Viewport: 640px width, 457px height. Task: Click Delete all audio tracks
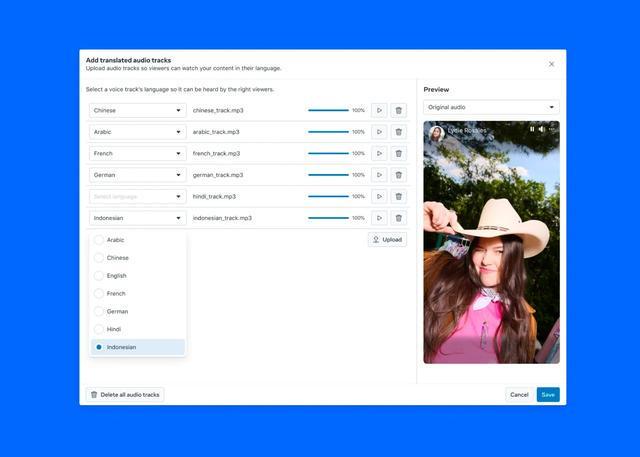[125, 395]
